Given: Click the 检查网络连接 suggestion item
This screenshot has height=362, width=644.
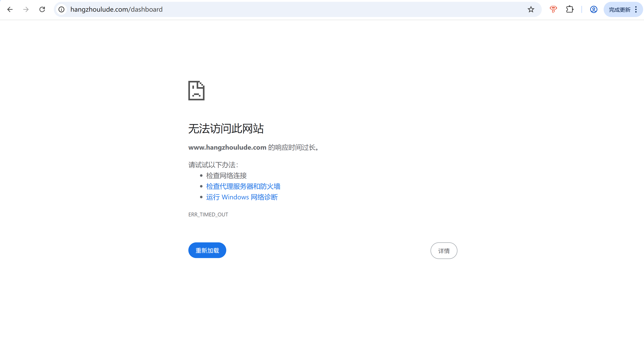Looking at the screenshot, I should (x=226, y=176).
